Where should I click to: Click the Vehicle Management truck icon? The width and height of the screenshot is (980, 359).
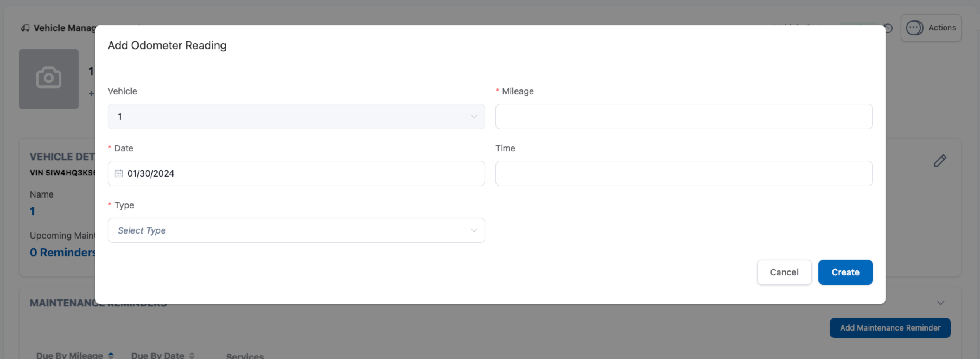pos(25,28)
